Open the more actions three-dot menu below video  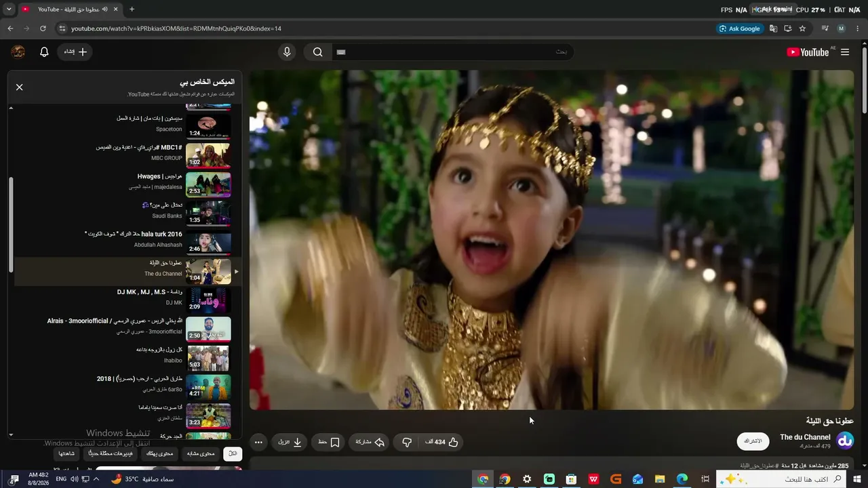258,442
